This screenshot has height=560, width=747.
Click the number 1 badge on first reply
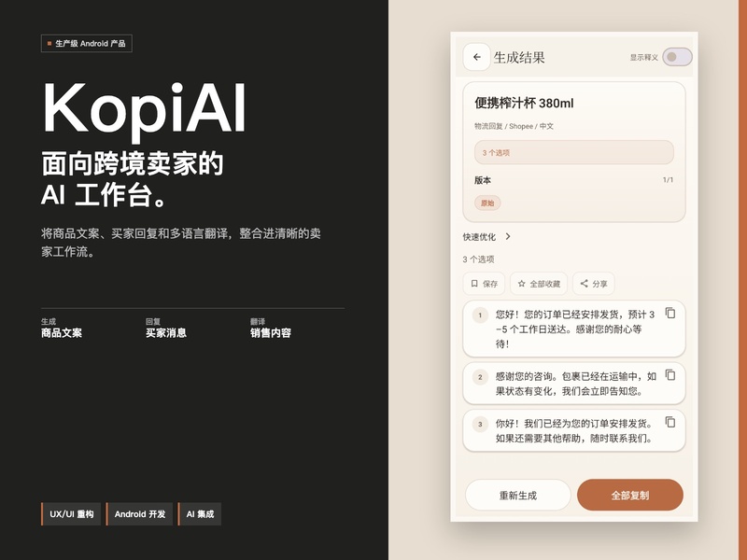tap(480, 315)
